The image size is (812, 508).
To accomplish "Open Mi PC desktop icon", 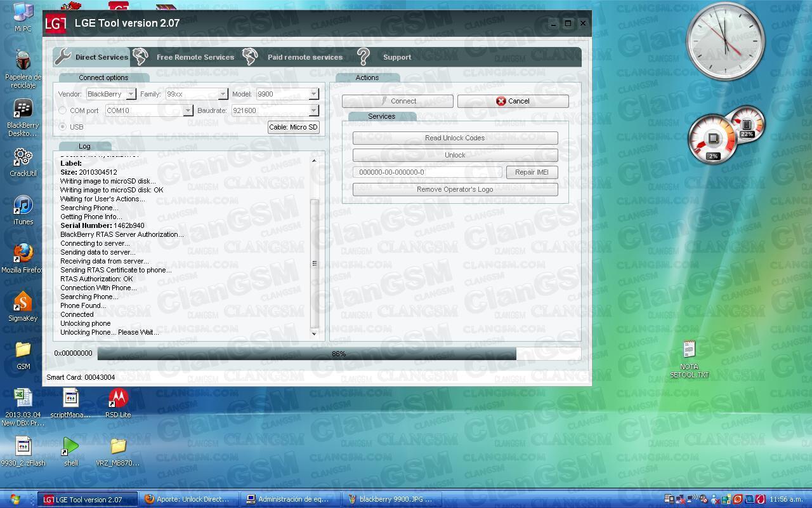I will click(x=23, y=17).
